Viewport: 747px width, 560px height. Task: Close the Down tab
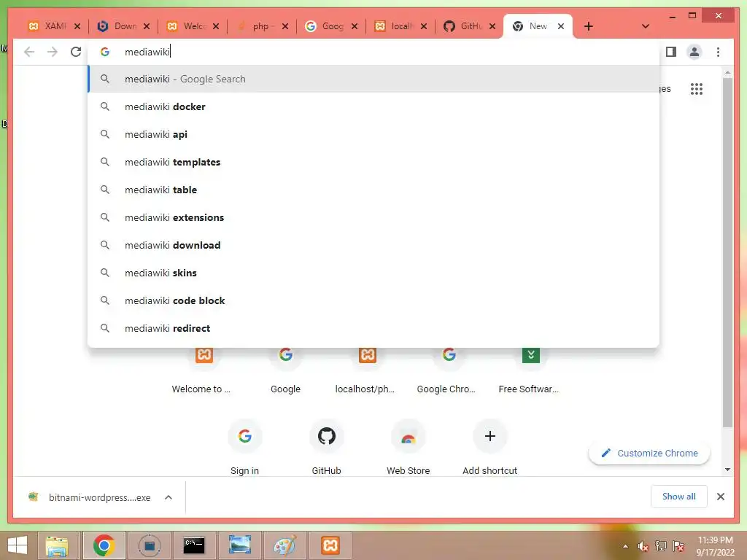147,26
